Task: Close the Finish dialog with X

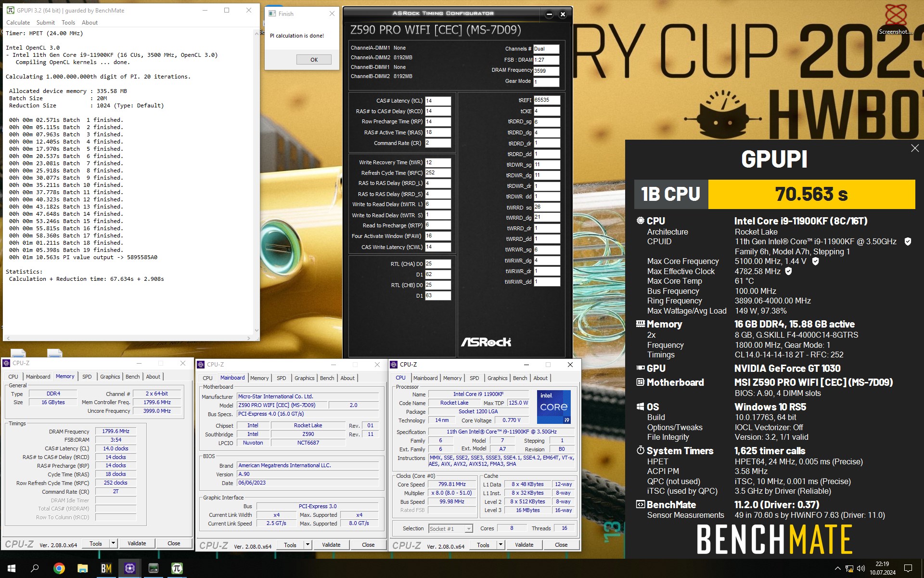Action: [x=332, y=14]
